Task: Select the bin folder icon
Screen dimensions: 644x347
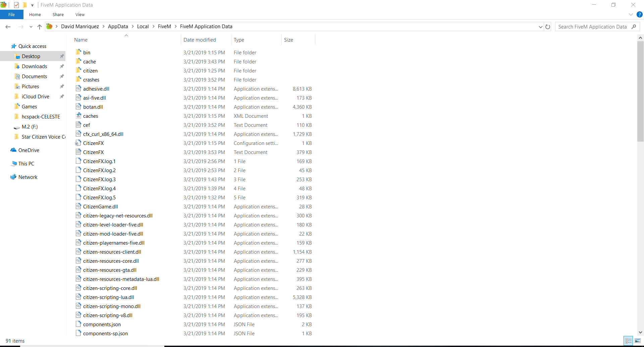Action: [x=78, y=52]
